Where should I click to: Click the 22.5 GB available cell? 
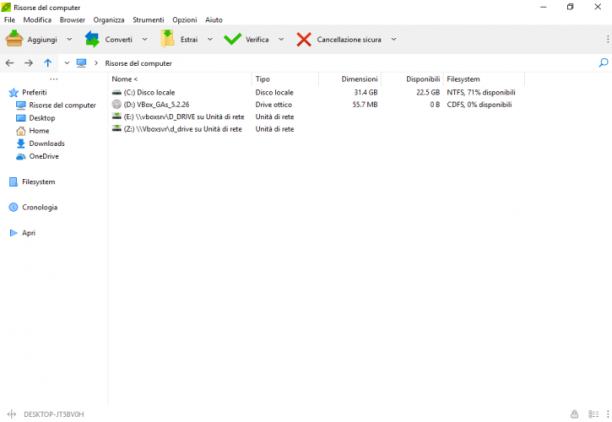pos(428,93)
